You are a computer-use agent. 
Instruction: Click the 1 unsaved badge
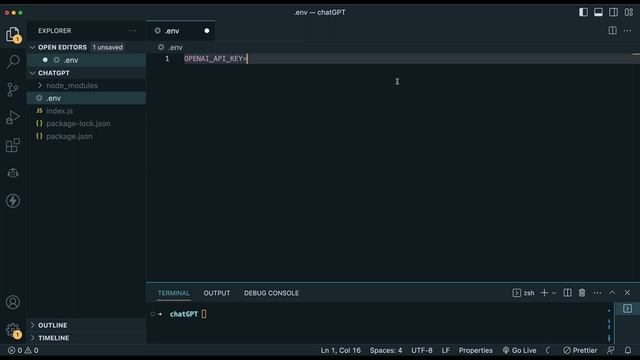(x=107, y=47)
